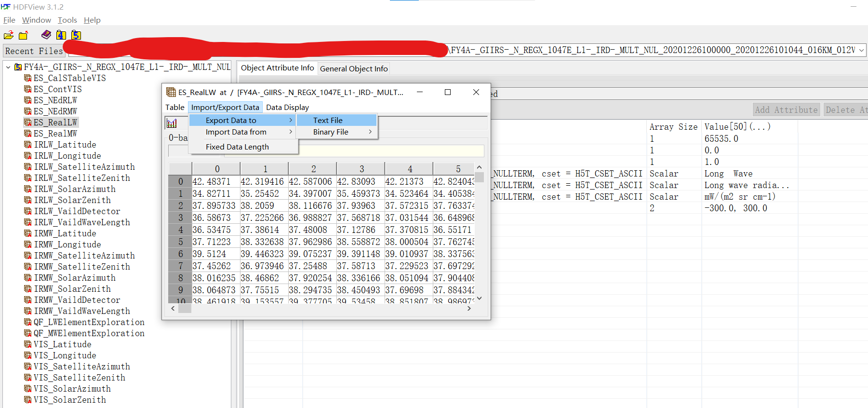Close the ES_RealLW table window
The width and height of the screenshot is (868, 408).
click(476, 92)
